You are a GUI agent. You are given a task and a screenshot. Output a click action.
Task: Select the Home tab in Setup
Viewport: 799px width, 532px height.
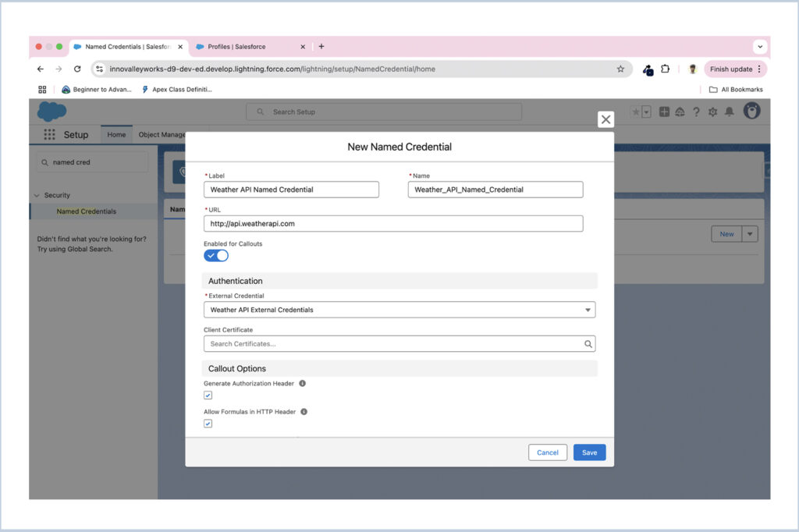(116, 134)
